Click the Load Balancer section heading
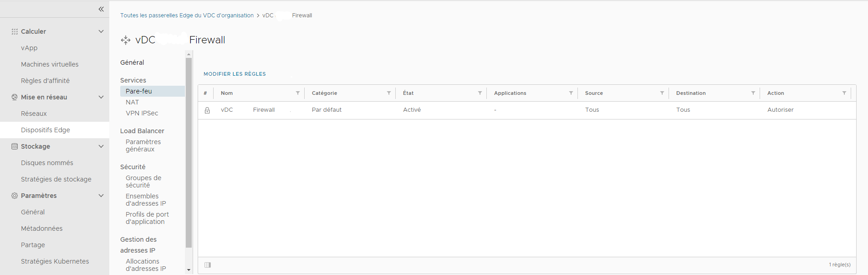The image size is (868, 275). (142, 131)
